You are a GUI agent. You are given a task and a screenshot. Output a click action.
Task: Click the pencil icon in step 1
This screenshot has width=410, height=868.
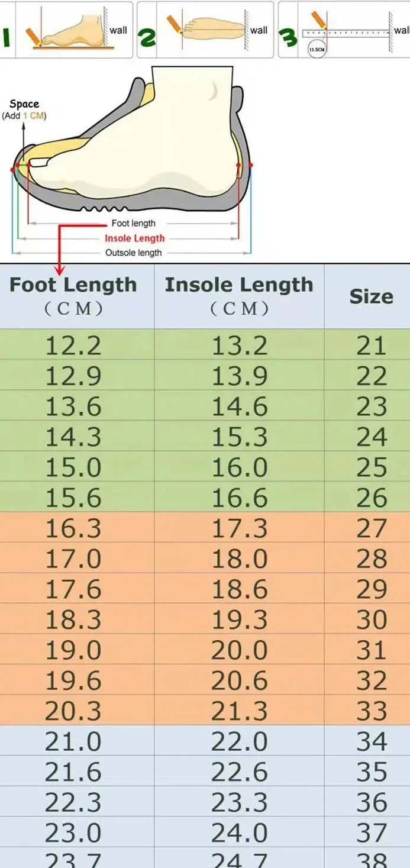(33, 36)
